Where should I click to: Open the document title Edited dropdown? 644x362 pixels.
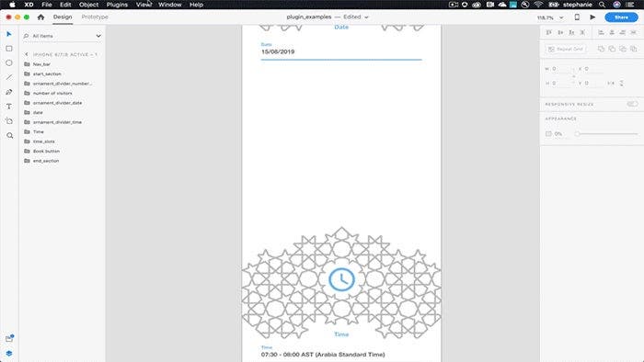366,17
